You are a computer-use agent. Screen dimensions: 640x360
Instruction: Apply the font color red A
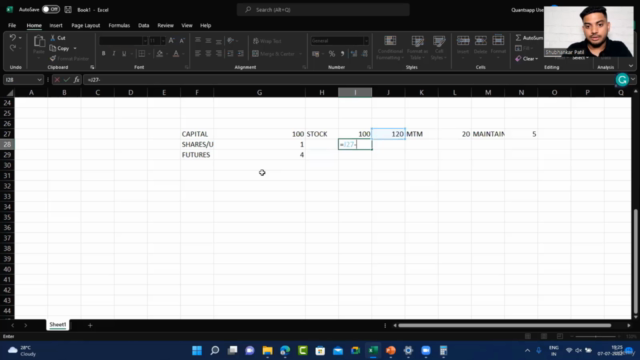pos(176,53)
